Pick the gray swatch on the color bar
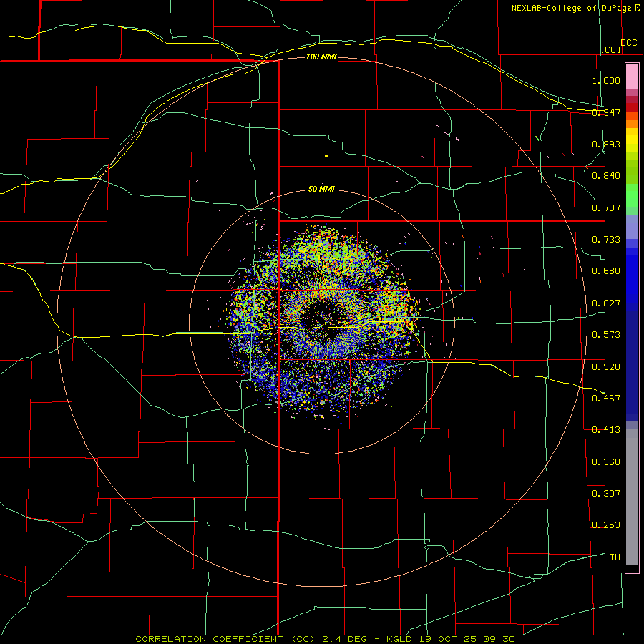Image resolution: width=644 pixels, height=644 pixels. 632,501
